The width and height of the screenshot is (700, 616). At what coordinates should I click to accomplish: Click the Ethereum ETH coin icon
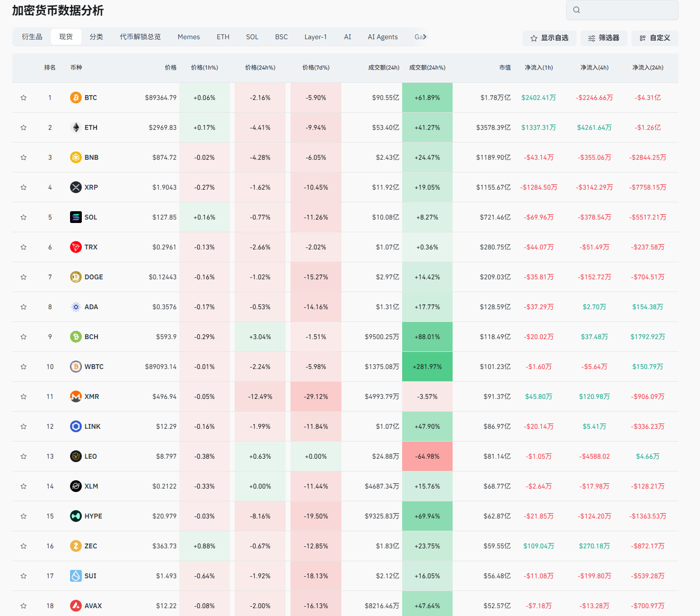75,127
